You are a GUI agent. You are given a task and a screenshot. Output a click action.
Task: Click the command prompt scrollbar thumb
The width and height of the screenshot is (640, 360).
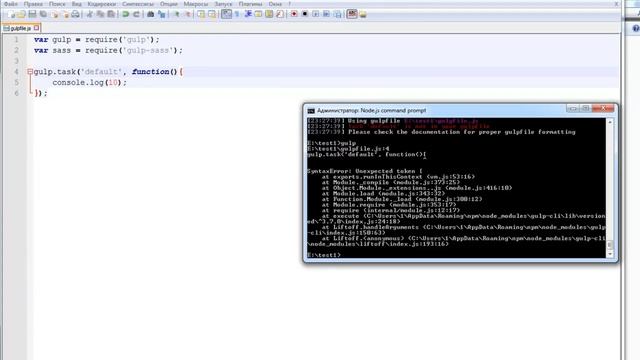[610, 245]
